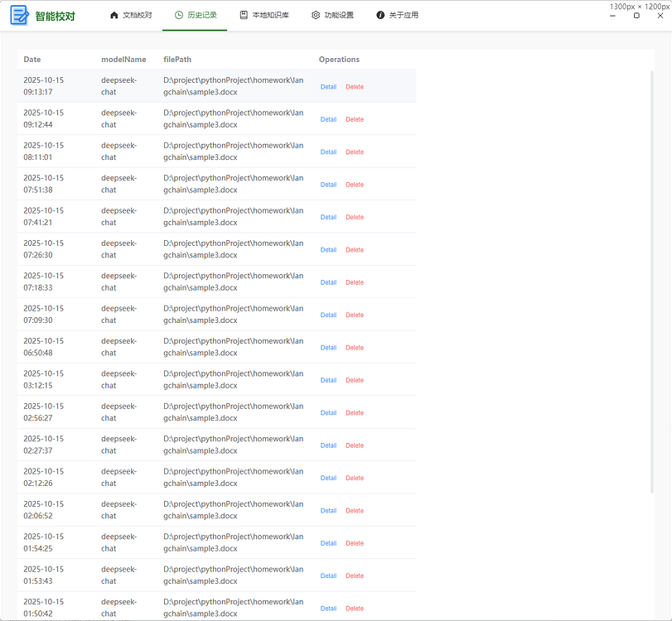Delete the 03:12:15 record
Screen dimensions: 672x621
[355, 380]
